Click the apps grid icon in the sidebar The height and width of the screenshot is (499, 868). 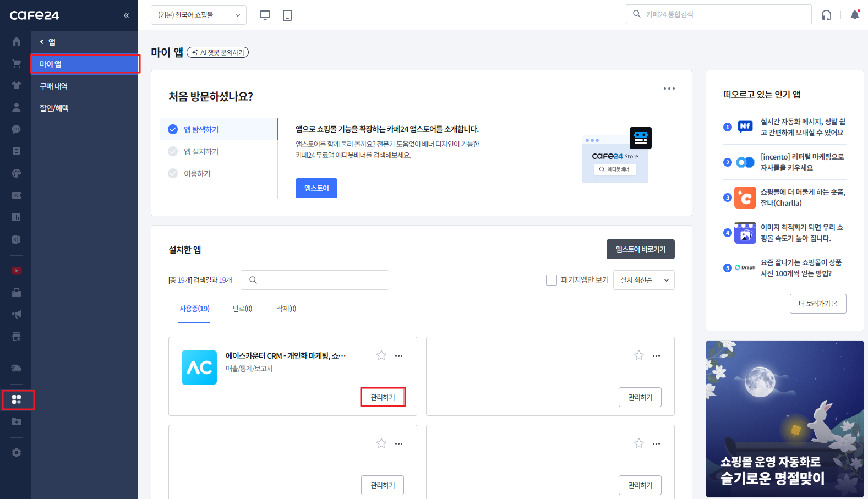click(x=17, y=399)
